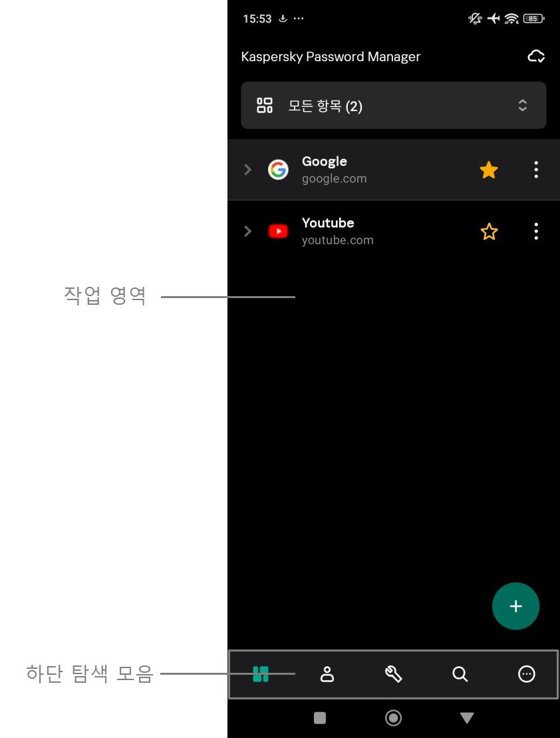Open the magnifier search tab
This screenshot has height=738, width=560.
point(460,674)
